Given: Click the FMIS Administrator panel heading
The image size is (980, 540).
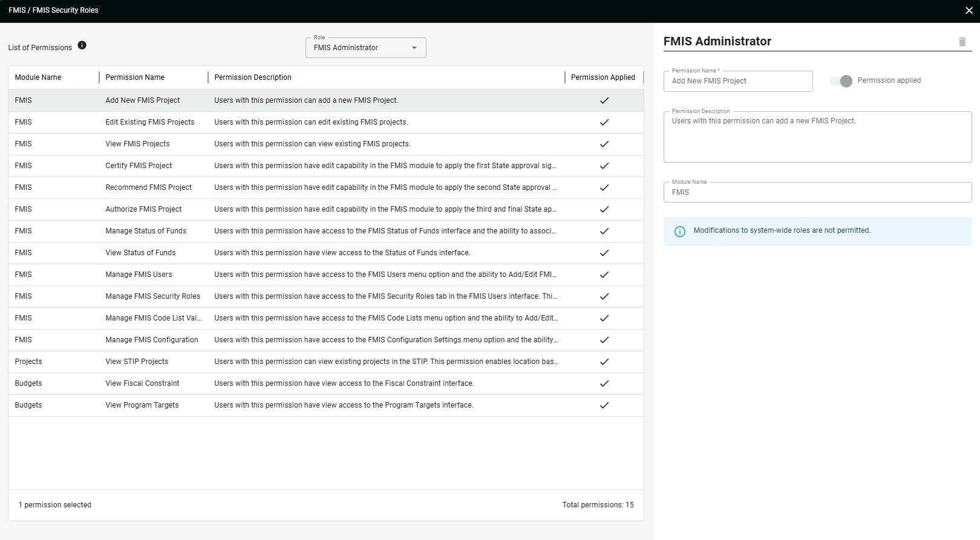Looking at the screenshot, I should pyautogui.click(x=717, y=41).
